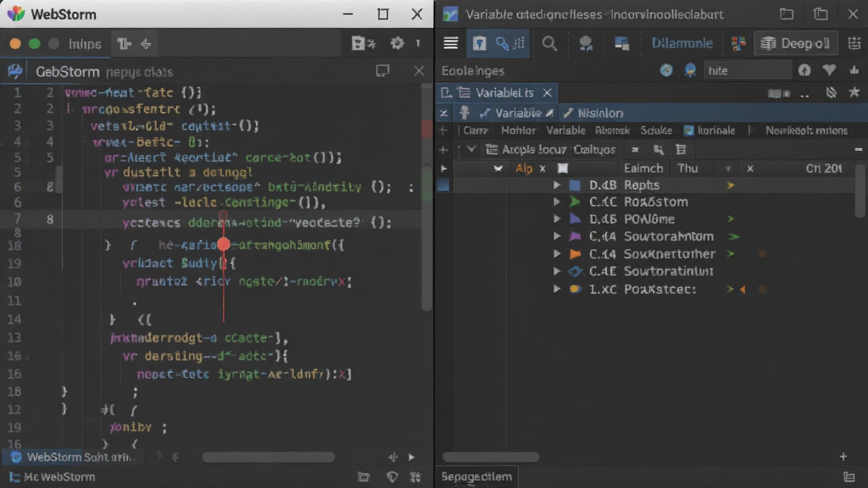Click the hite input field
868x488 pixels.
coord(747,70)
